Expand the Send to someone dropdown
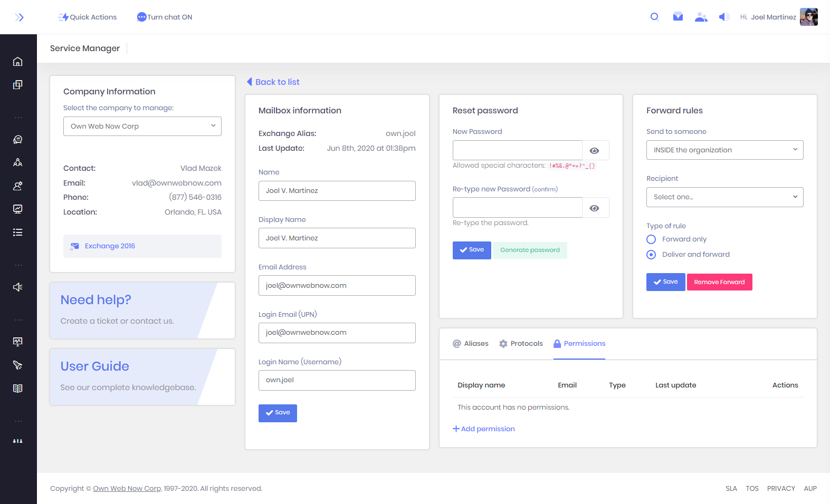Viewport: 830px width, 504px height. tap(724, 150)
